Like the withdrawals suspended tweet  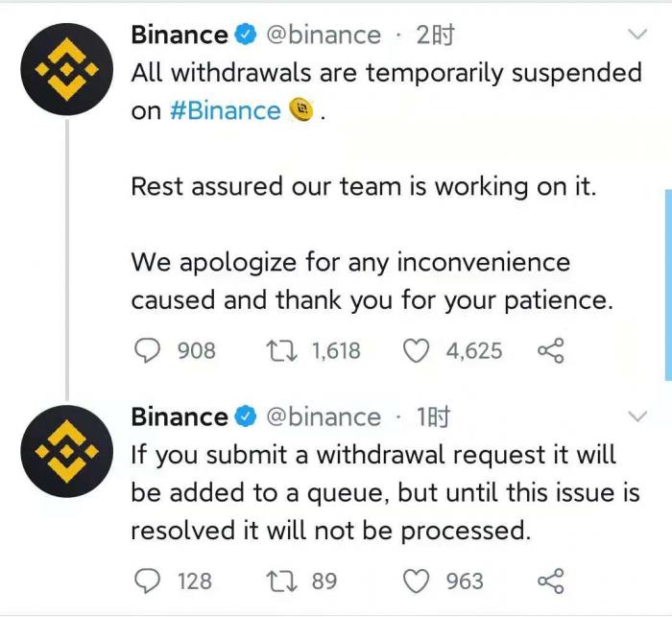click(x=415, y=351)
